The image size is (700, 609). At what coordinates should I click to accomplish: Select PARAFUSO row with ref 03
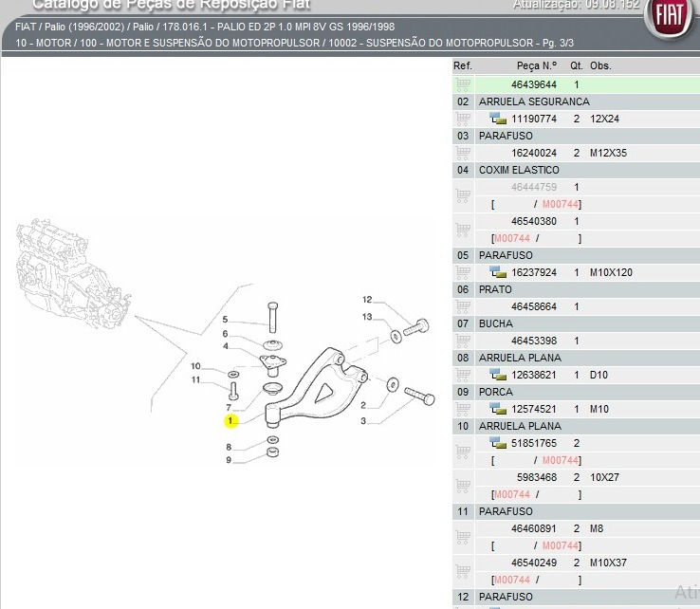[x=576, y=136]
